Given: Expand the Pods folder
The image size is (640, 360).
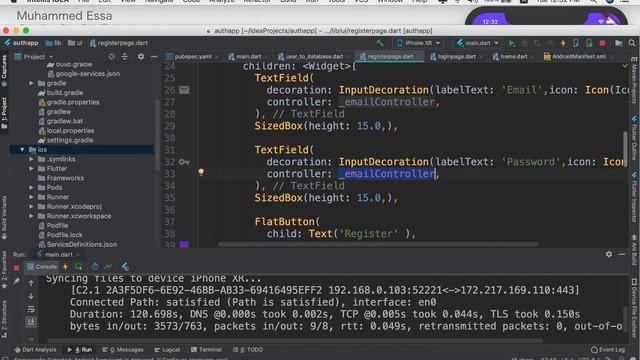Looking at the screenshot, I should point(31,188).
